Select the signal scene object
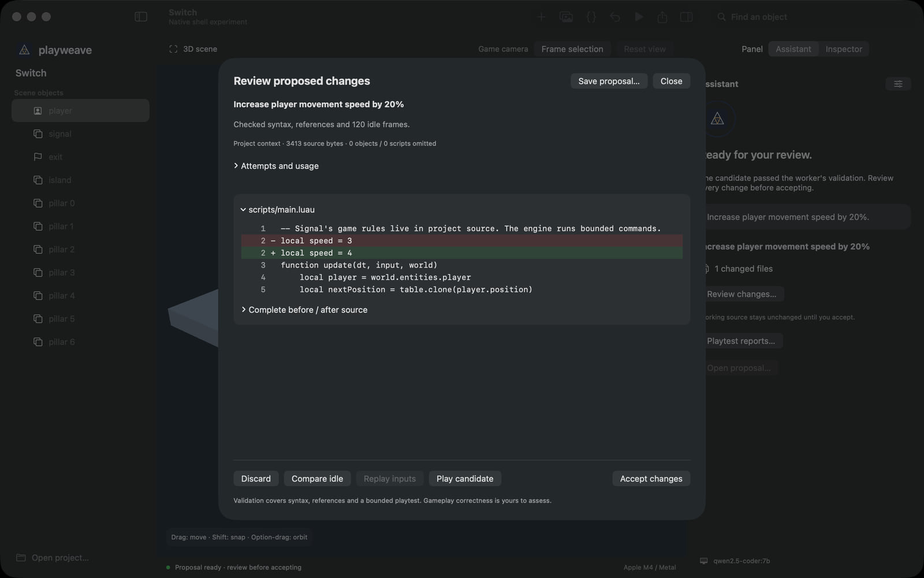Screen dimensions: 924x578 pos(80,134)
